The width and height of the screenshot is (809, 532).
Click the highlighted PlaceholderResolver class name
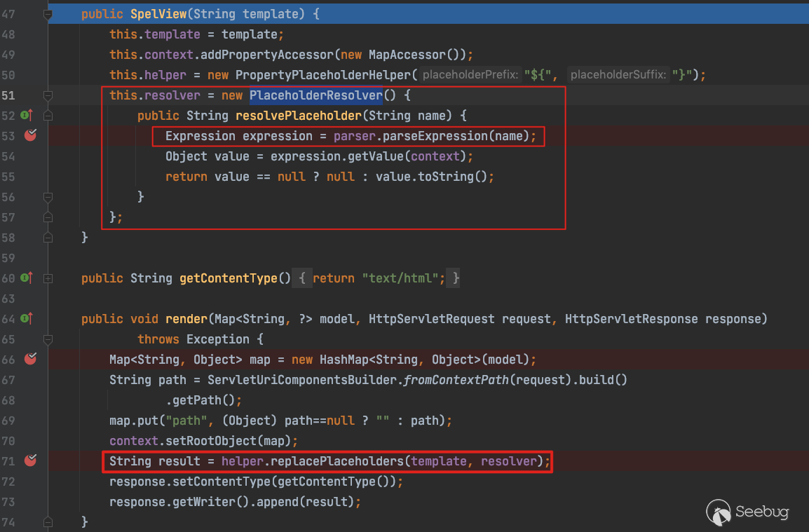[315, 95]
